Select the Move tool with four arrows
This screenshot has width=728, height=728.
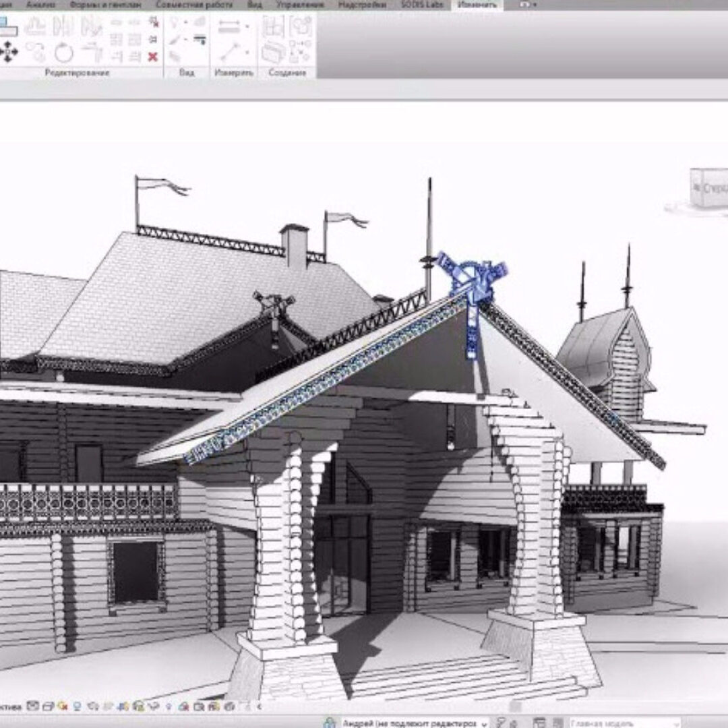pos(9,51)
